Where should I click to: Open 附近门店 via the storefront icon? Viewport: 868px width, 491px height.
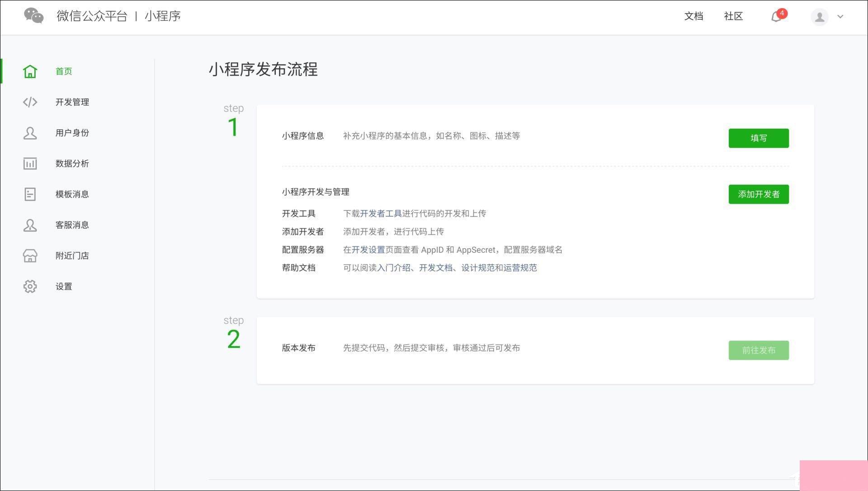pos(30,255)
